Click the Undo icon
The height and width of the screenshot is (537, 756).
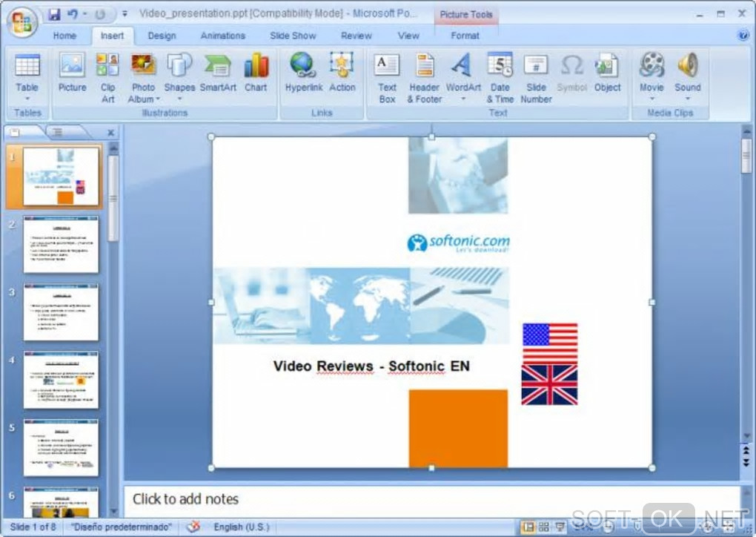(73, 14)
